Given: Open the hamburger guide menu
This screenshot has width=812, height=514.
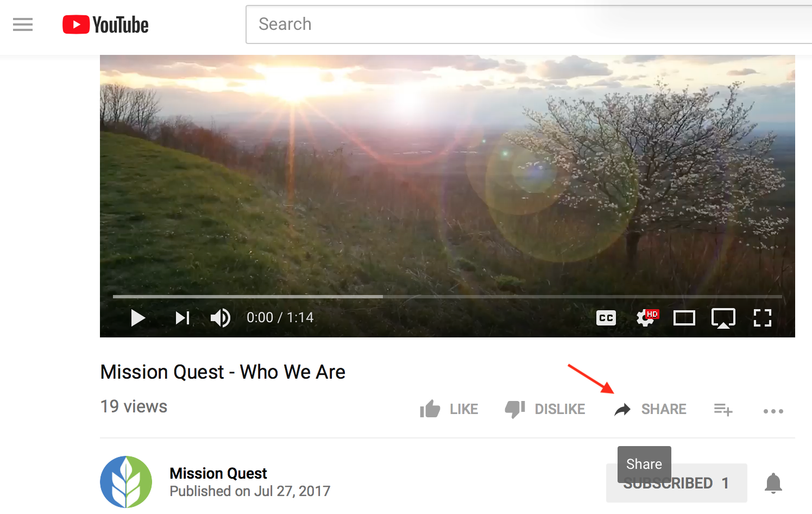Looking at the screenshot, I should (23, 24).
